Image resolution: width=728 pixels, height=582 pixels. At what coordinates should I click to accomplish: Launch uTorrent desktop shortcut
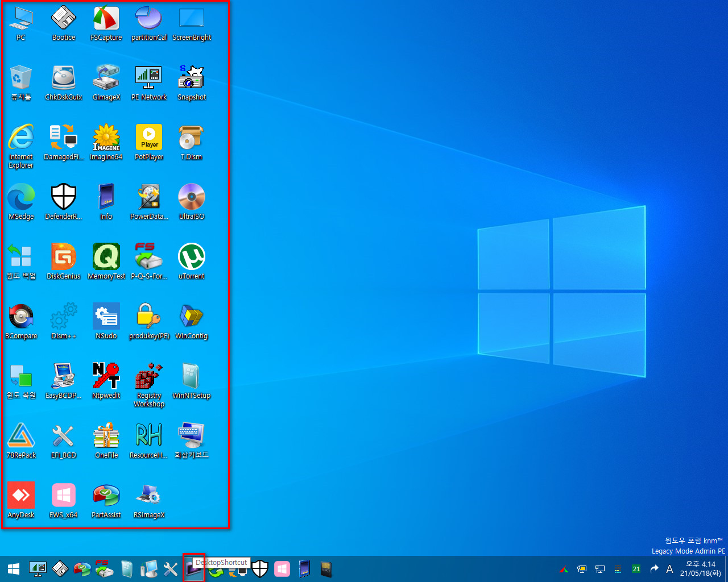click(x=192, y=263)
